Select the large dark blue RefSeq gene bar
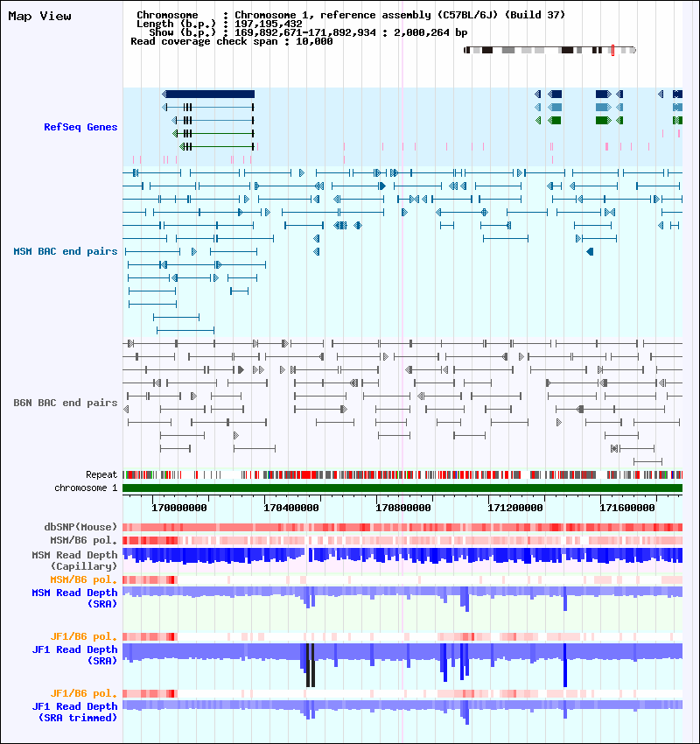 [208, 94]
